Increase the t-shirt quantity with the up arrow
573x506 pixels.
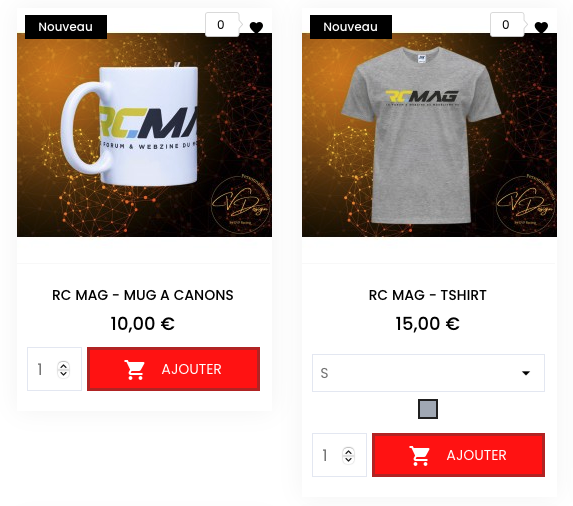click(x=349, y=452)
